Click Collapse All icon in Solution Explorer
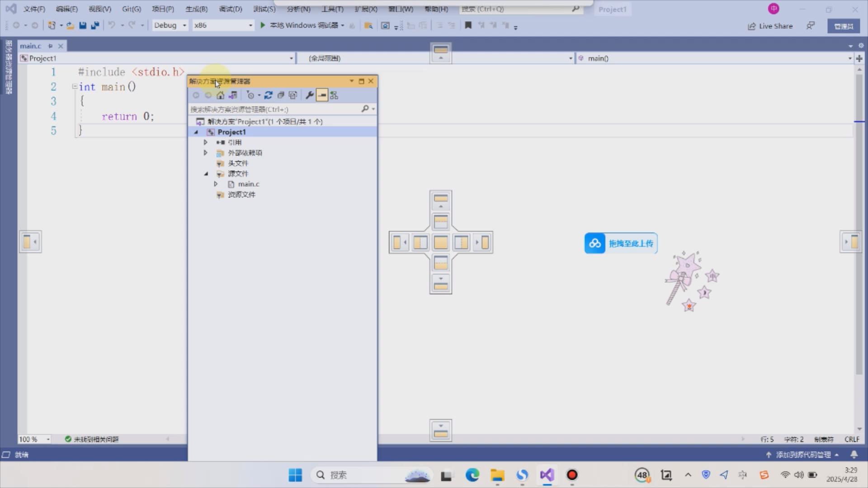The height and width of the screenshot is (488, 868). point(281,95)
